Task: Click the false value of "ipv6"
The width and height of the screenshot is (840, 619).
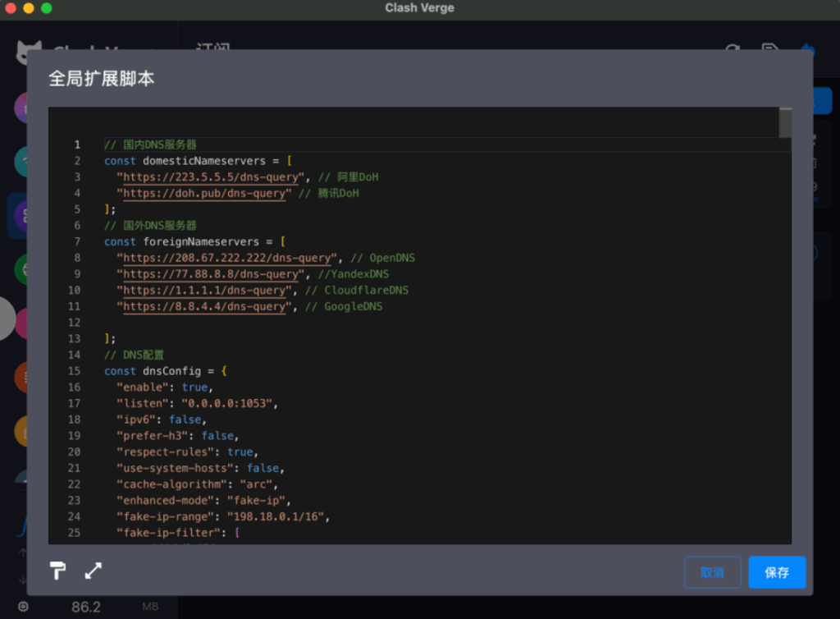Action: click(x=185, y=420)
